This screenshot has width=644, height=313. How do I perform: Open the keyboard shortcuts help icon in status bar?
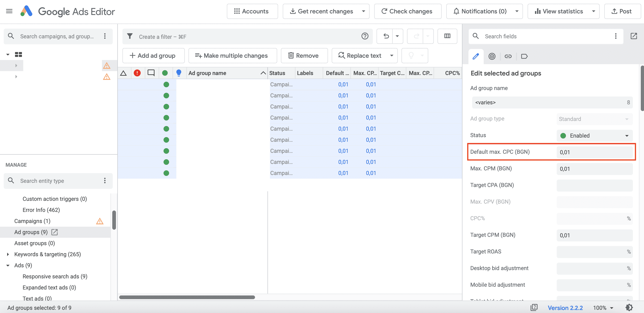(534, 307)
